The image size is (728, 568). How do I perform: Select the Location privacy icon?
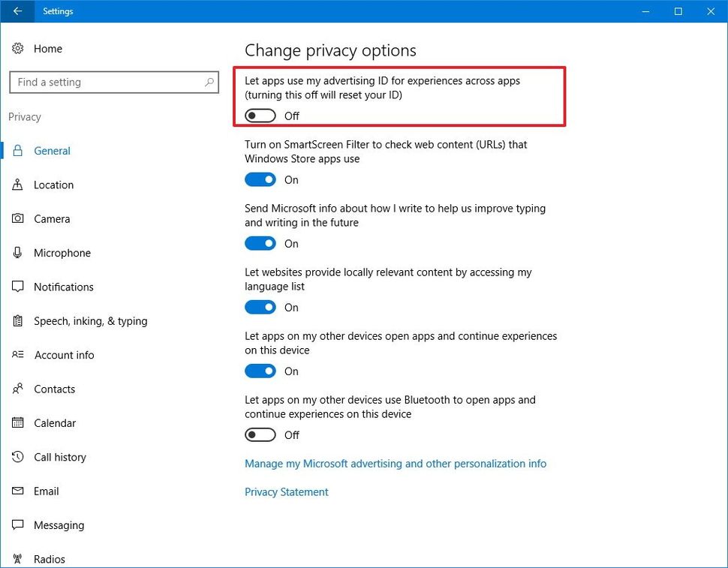click(x=17, y=185)
